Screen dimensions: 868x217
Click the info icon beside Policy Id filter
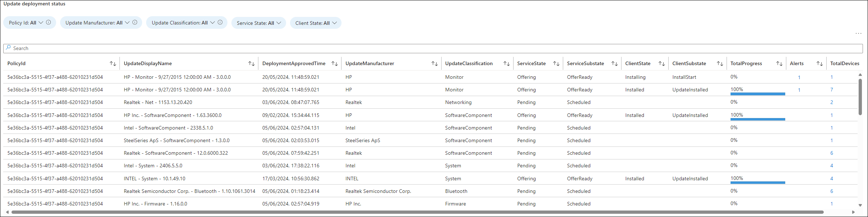coord(49,22)
